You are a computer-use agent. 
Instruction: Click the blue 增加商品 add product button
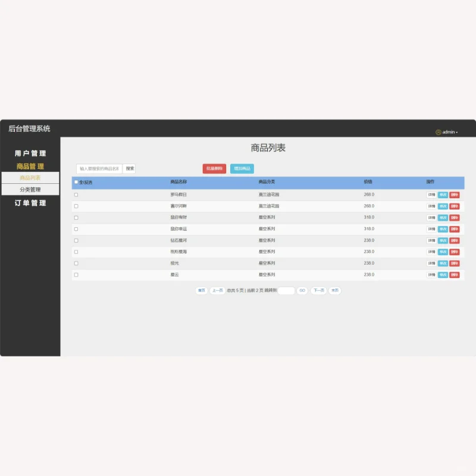point(243,168)
